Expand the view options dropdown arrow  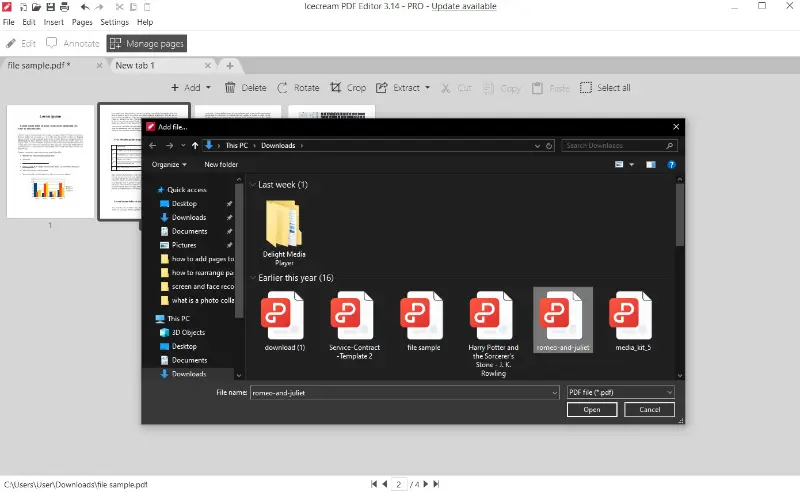pyautogui.click(x=632, y=164)
